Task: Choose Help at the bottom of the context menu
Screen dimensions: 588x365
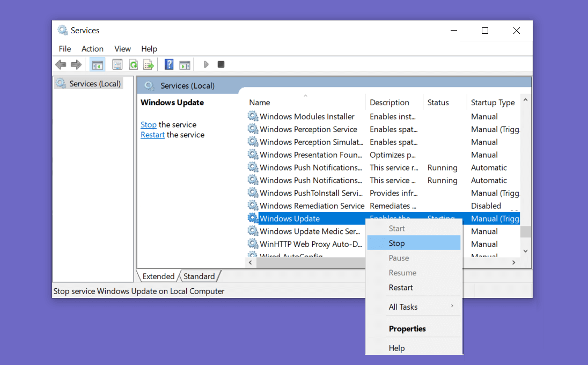Action: (414, 348)
